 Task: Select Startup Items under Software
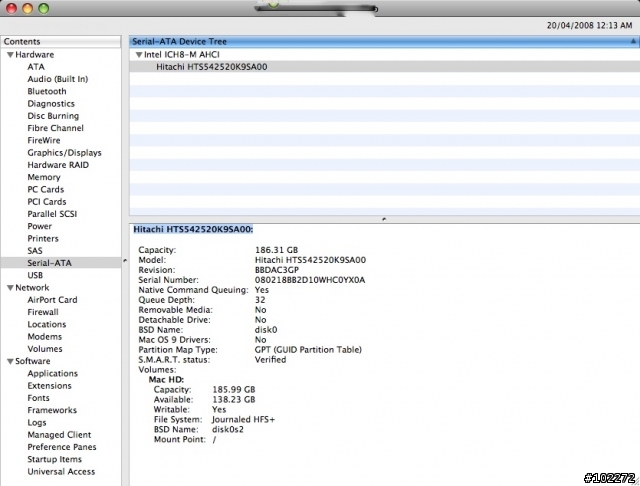[54, 459]
